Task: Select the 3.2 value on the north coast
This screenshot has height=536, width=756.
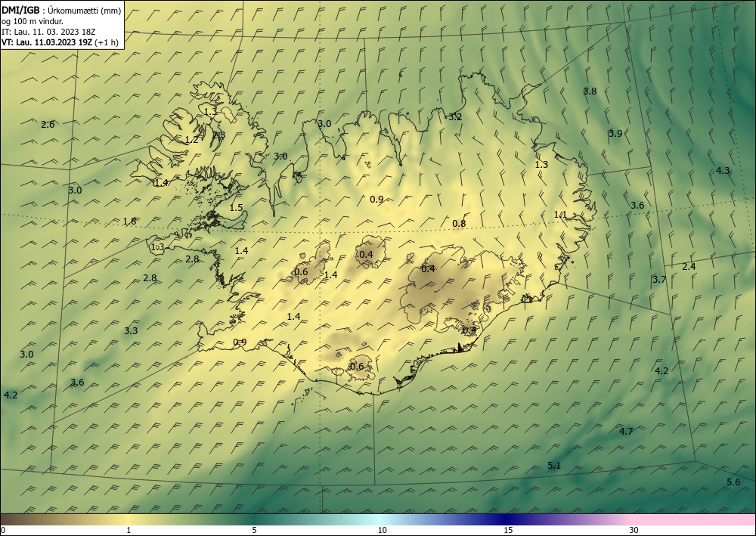Action: point(455,117)
